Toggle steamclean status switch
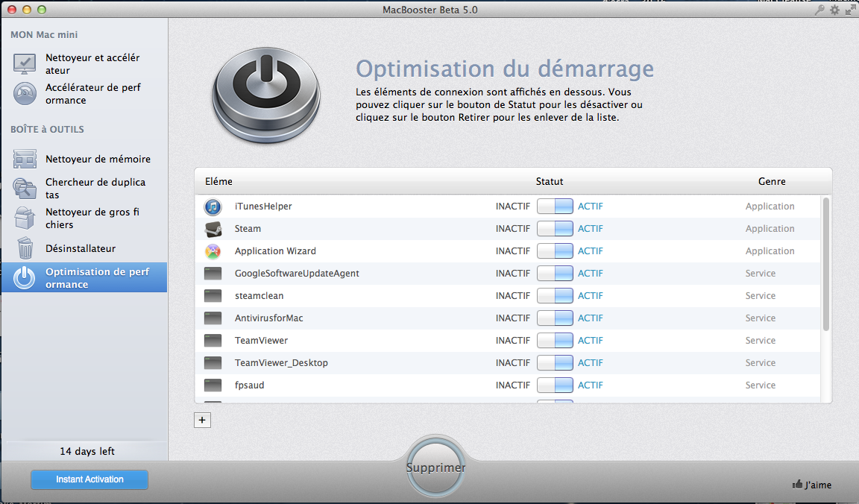Screen dimensions: 859x504 click(x=555, y=296)
